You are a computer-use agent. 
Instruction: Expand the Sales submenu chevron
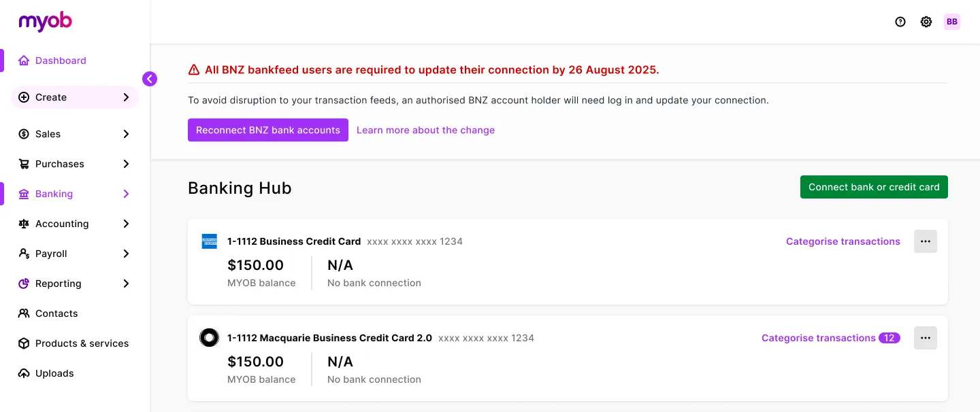[126, 134]
